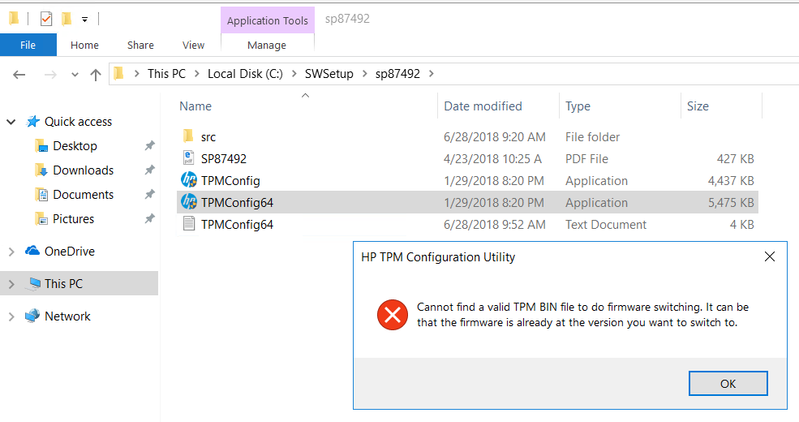Go back using the back arrow

pos(19,74)
